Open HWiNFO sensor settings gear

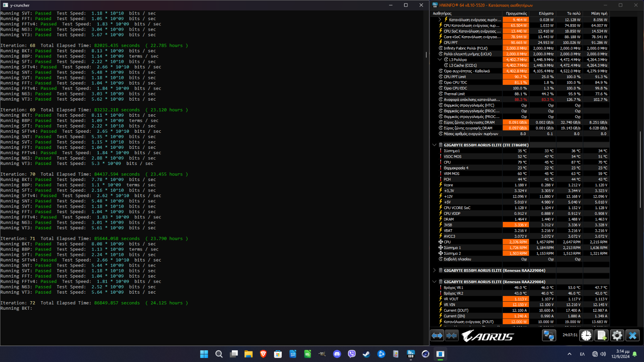click(617, 335)
